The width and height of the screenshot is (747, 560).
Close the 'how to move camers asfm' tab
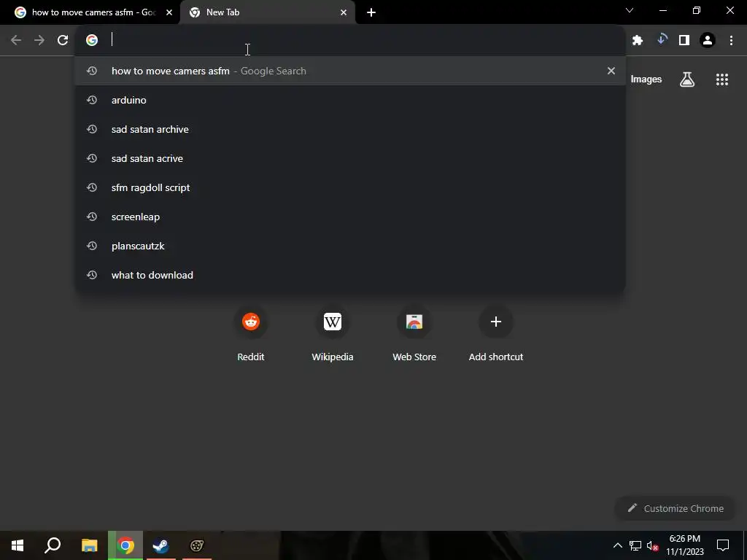click(169, 13)
